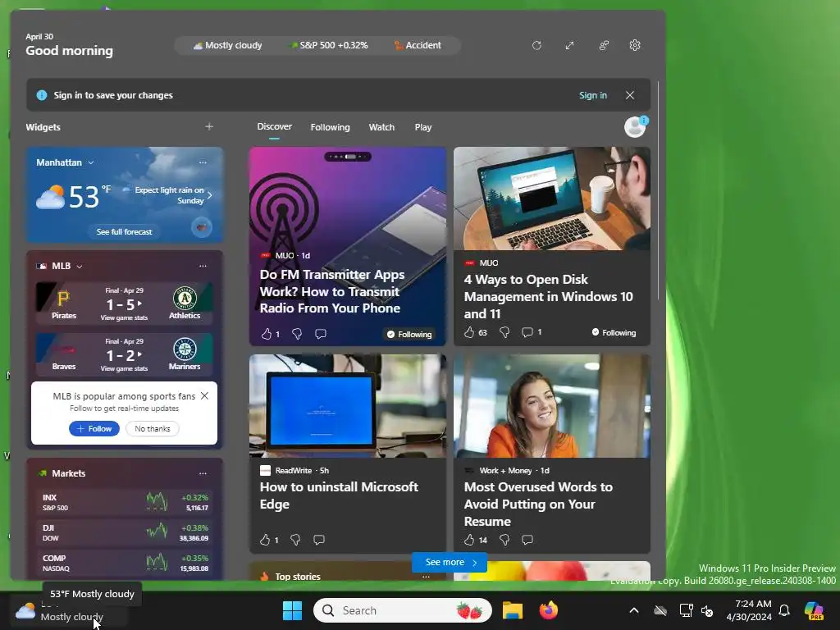Open the share feedback people icon

point(603,46)
